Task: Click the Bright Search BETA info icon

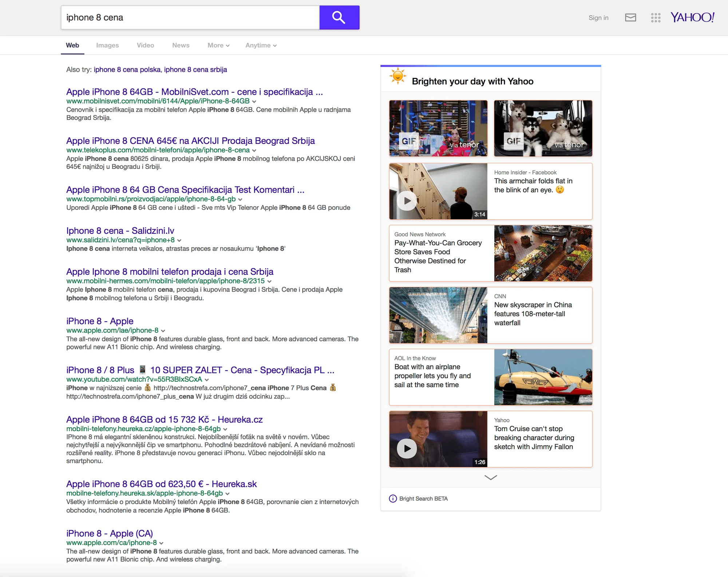Action: (393, 499)
